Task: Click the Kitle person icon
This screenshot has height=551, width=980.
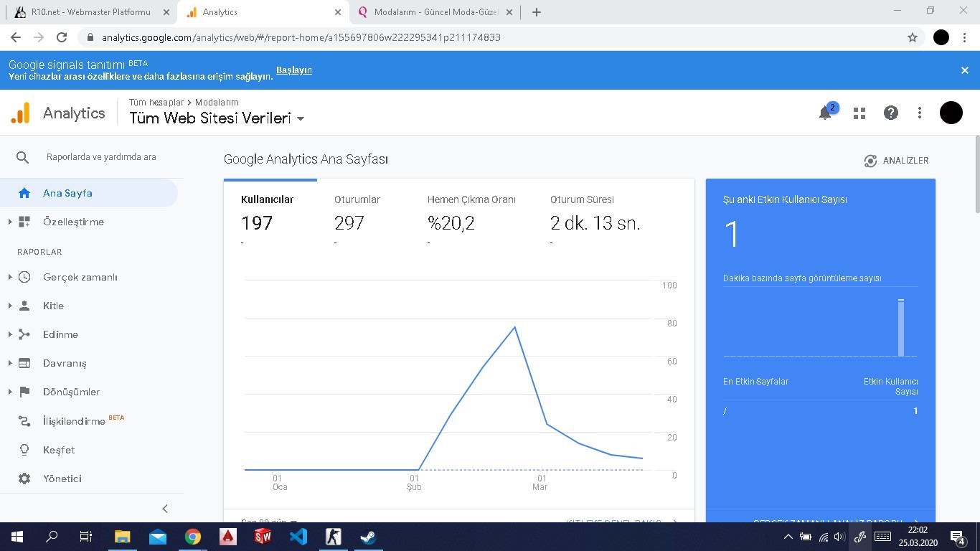Action: pos(24,306)
